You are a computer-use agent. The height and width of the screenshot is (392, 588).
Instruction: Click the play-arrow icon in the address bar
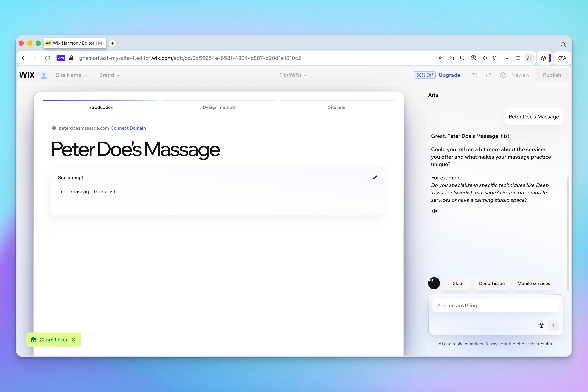[485, 58]
